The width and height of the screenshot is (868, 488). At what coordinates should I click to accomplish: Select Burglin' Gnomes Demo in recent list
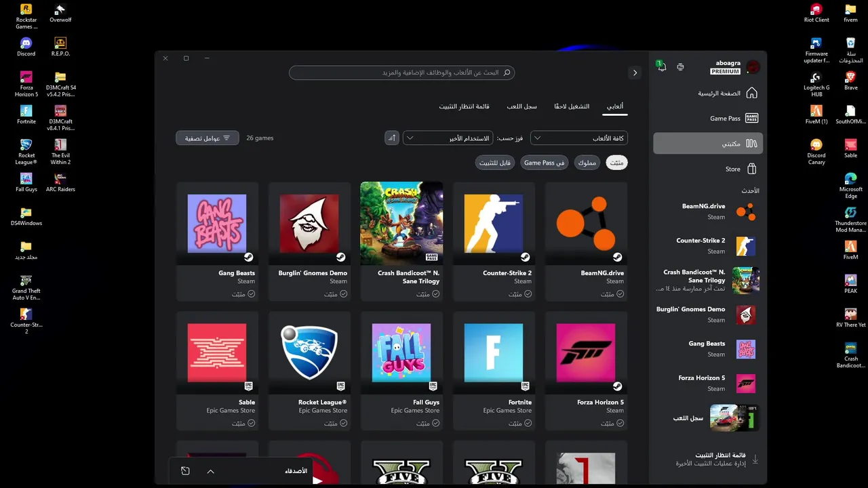click(x=707, y=314)
